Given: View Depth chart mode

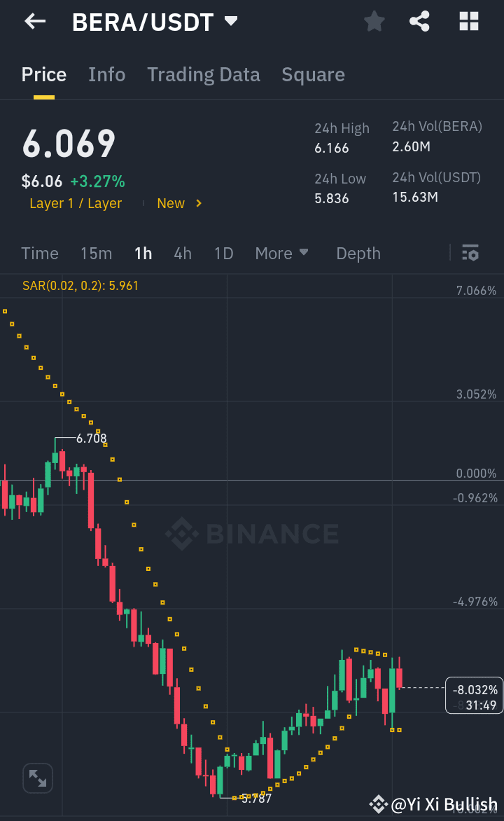Looking at the screenshot, I should pos(358,253).
